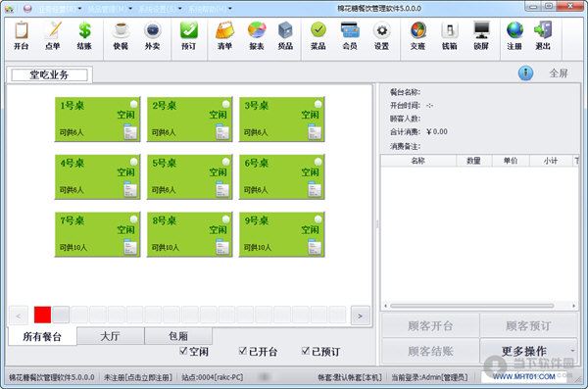The height and width of the screenshot is (389, 588).
Task: Click the 全屏 fullscreen button
Action: 559,73
